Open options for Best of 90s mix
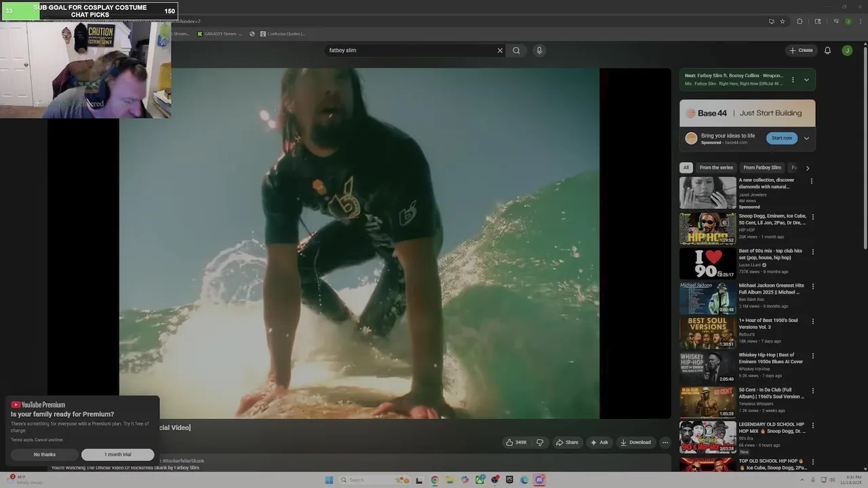The image size is (868, 488). (813, 251)
